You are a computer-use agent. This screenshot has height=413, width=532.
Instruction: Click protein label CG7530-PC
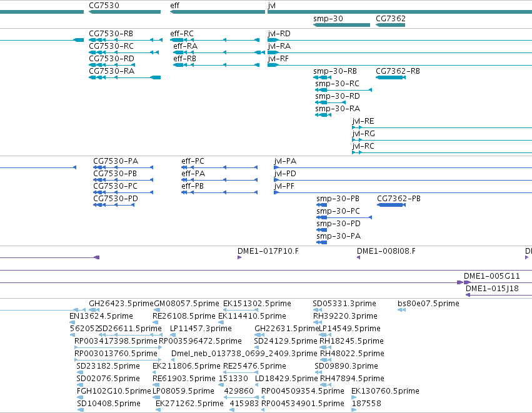pos(116,186)
